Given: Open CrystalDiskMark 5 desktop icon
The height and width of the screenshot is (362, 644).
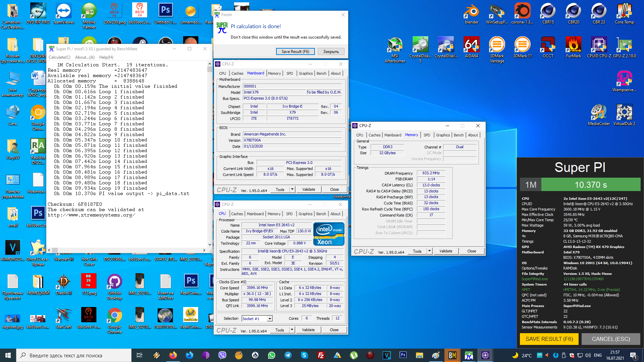Looking at the screenshot, I should point(420,50).
